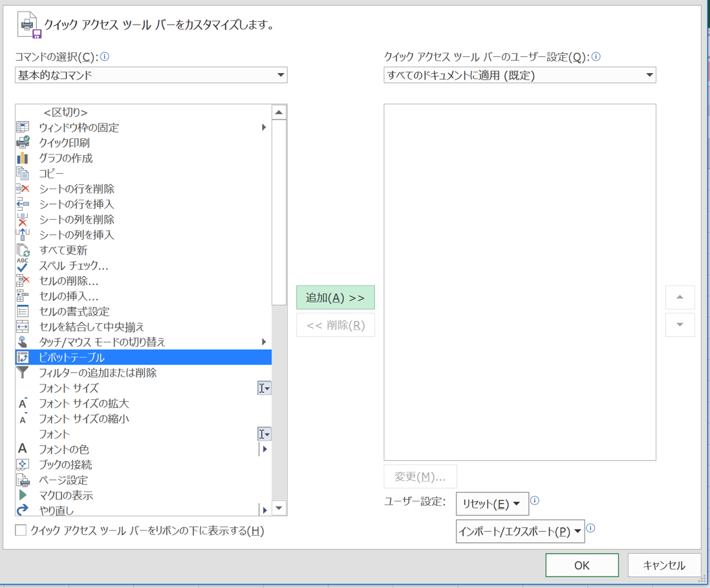Viewport: 710px width, 588px height.
Task: Select the クイック印刷 printer icon
Action: 23,143
